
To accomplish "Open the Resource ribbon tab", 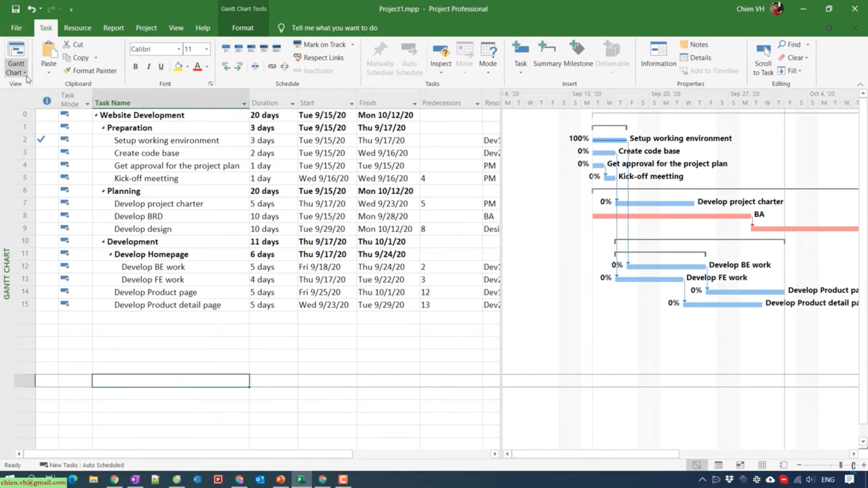I will pyautogui.click(x=77, y=28).
